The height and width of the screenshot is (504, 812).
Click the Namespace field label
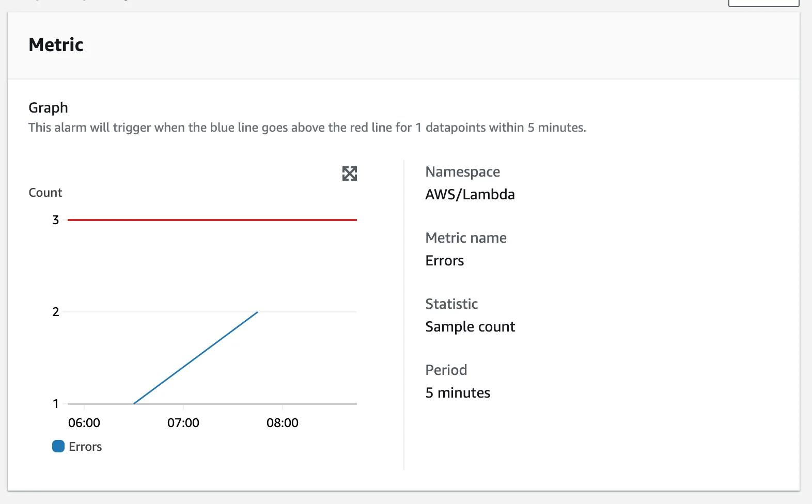coord(463,172)
